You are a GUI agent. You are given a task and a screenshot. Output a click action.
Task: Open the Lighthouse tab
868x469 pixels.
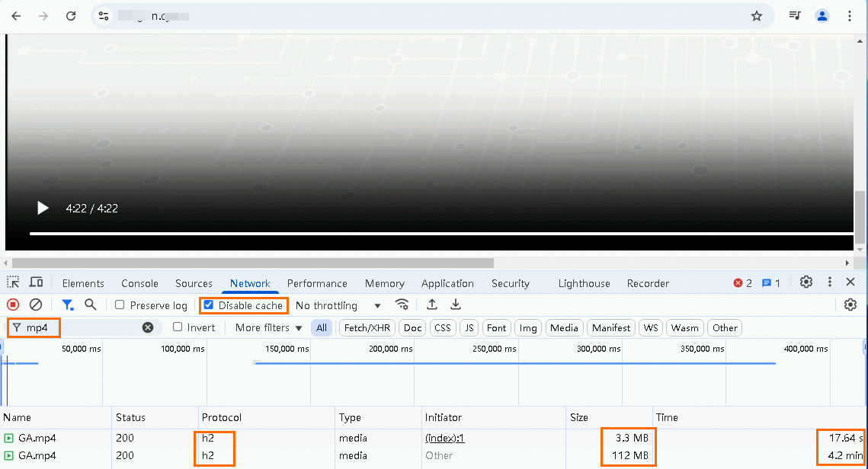[584, 283]
